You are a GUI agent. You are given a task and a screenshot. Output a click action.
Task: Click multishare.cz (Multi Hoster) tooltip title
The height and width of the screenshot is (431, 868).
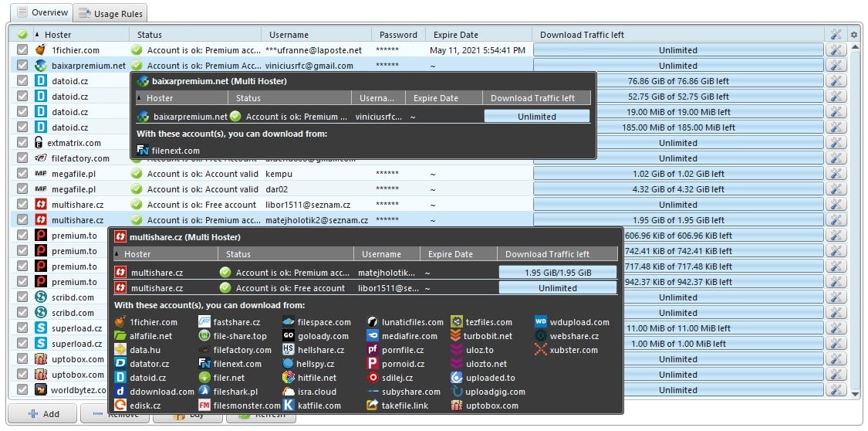coord(184,237)
